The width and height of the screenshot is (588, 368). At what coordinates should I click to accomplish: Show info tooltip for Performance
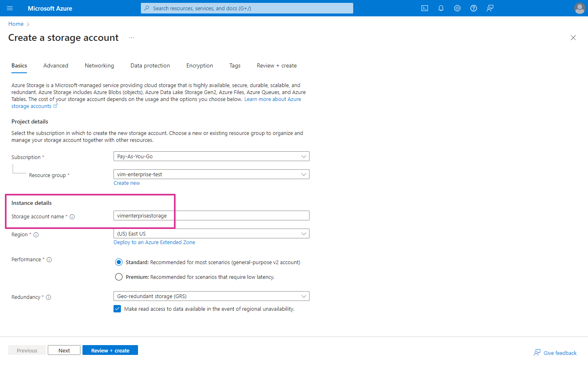pyautogui.click(x=49, y=260)
